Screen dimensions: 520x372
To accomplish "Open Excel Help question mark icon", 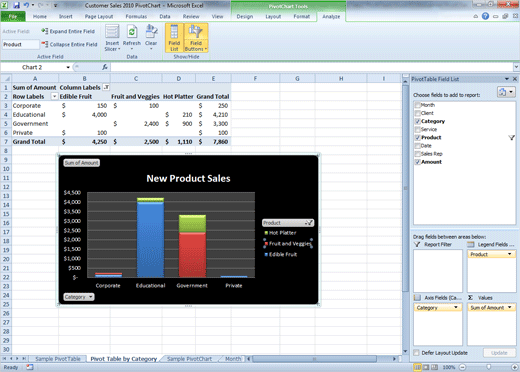I will pyautogui.click(x=485, y=16).
